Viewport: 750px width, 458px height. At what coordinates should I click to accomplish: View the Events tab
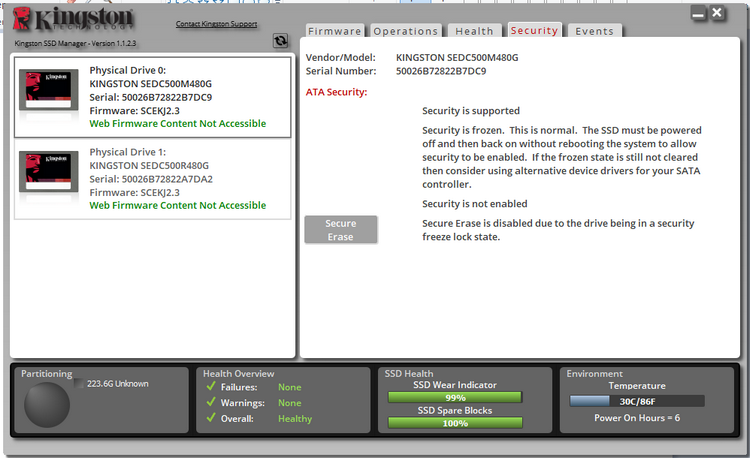595,31
